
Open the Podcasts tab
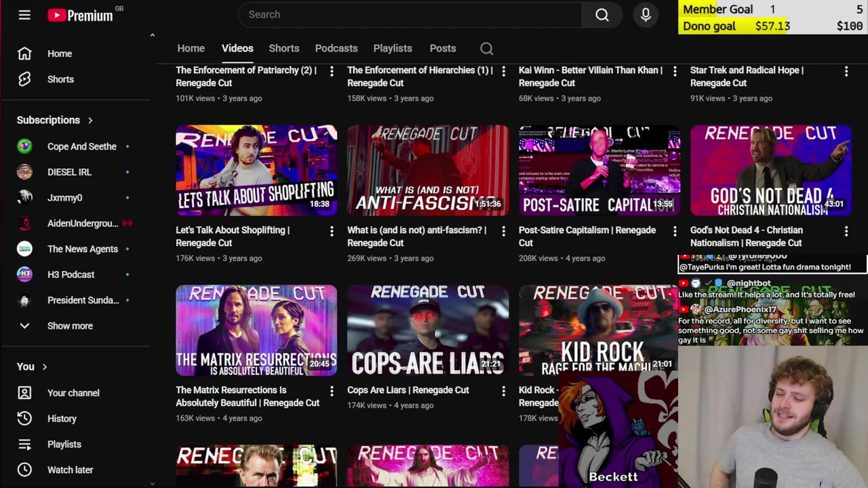click(336, 48)
